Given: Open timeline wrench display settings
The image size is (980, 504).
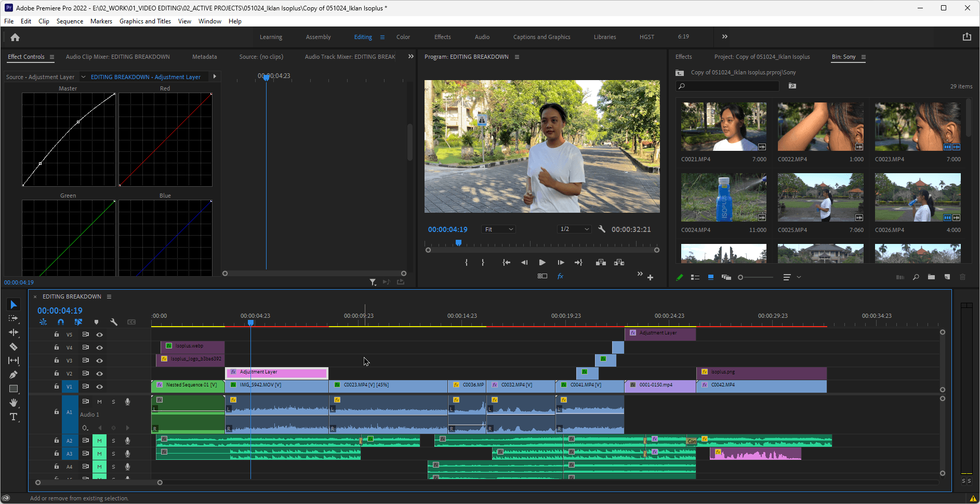Looking at the screenshot, I should pos(114,322).
